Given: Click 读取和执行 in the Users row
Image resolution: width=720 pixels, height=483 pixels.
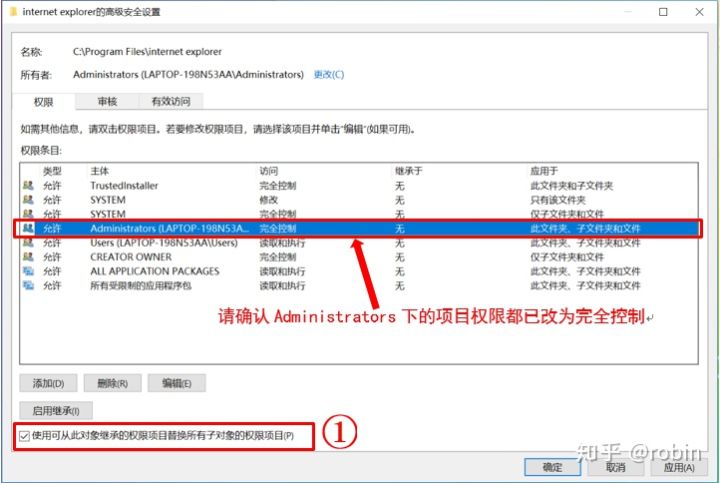Looking at the screenshot, I should tap(282, 242).
